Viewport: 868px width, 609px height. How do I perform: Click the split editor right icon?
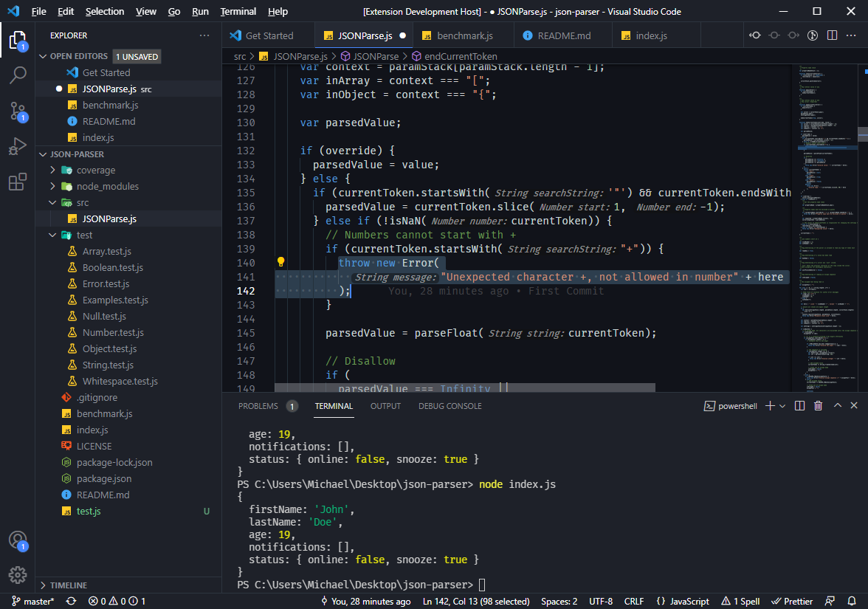coord(832,35)
